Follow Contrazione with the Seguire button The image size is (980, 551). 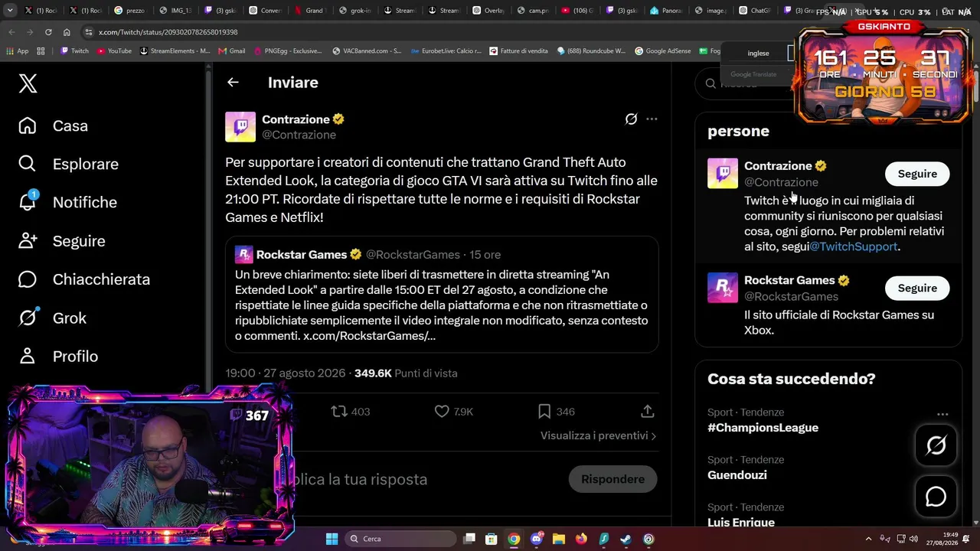(917, 174)
